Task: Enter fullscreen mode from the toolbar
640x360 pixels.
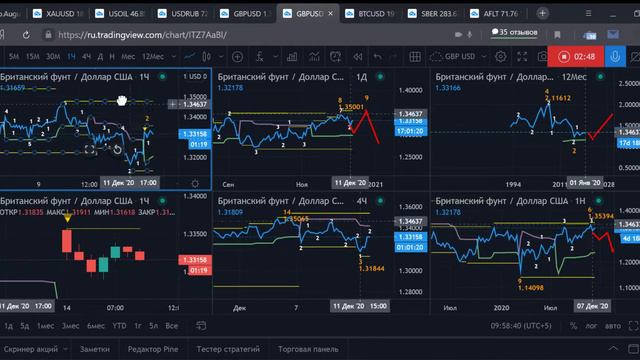Action: tap(522, 56)
